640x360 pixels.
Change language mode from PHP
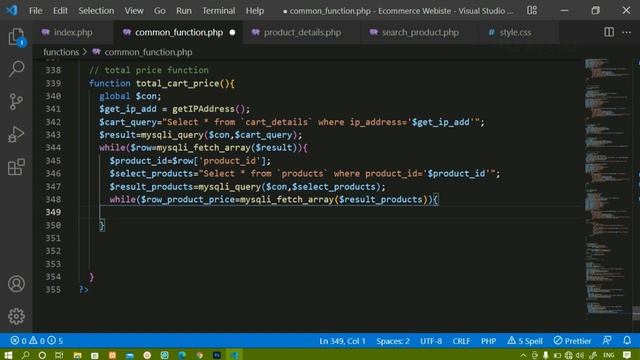(x=488, y=340)
